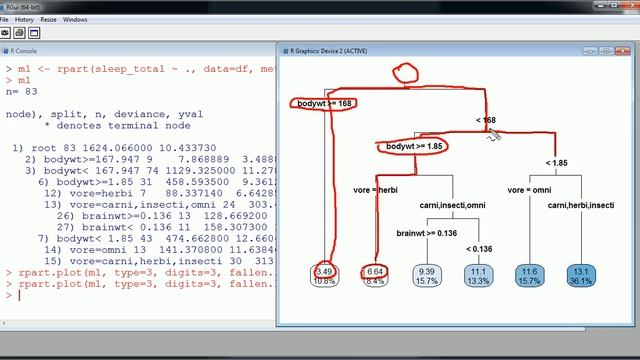Image resolution: width=640 pixels, height=360 pixels.
Task: Click the '* denotes terminal node' line
Action: (x=117, y=126)
